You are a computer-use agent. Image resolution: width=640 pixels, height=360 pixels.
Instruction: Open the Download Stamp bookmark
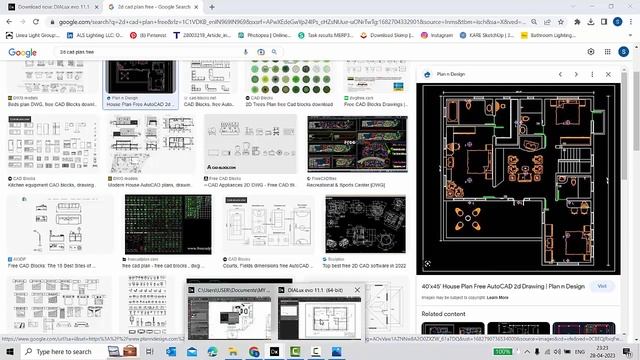click(x=387, y=36)
